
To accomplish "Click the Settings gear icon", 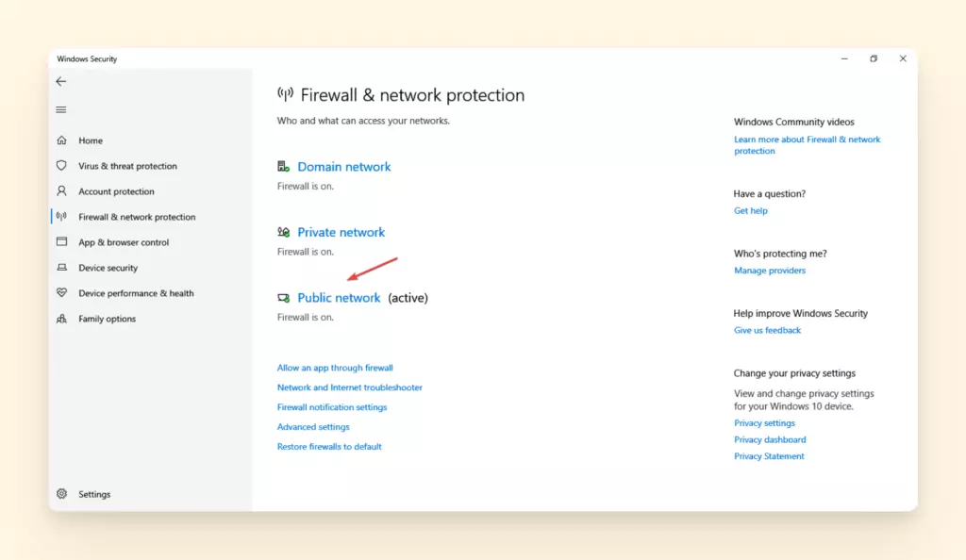I will 61,494.
